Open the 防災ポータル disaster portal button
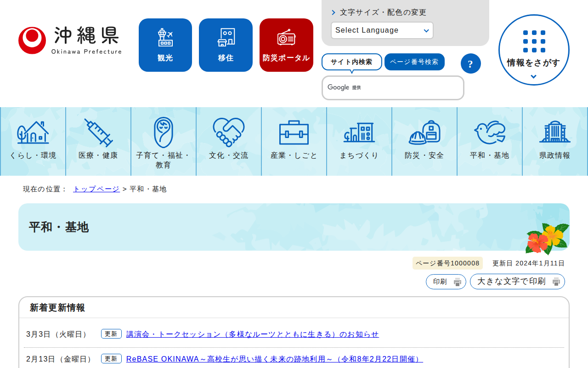Image resolution: width=588 pixels, height=368 pixels. click(x=286, y=45)
